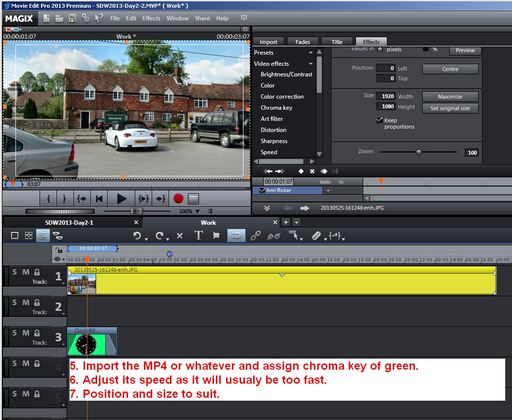The width and height of the screenshot is (512, 420).
Task: Jump to range end marker
Action: coord(160,198)
